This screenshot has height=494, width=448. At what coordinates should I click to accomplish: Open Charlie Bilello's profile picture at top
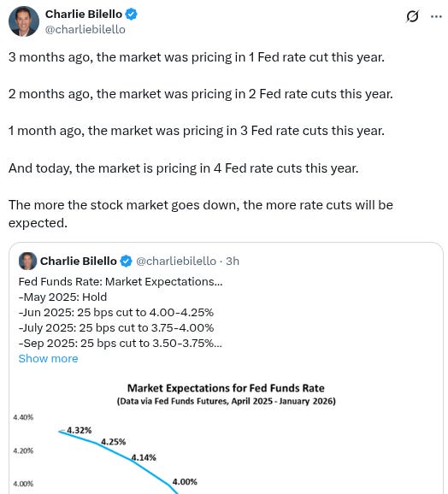coord(24,21)
